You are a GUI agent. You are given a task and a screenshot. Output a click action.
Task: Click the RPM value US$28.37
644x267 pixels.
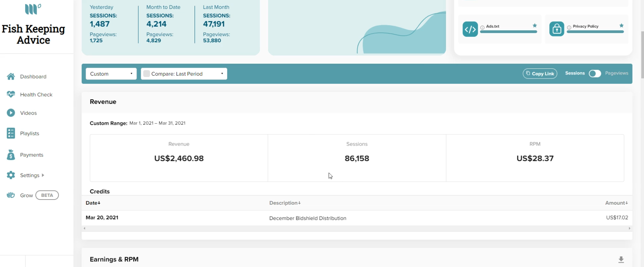point(535,158)
